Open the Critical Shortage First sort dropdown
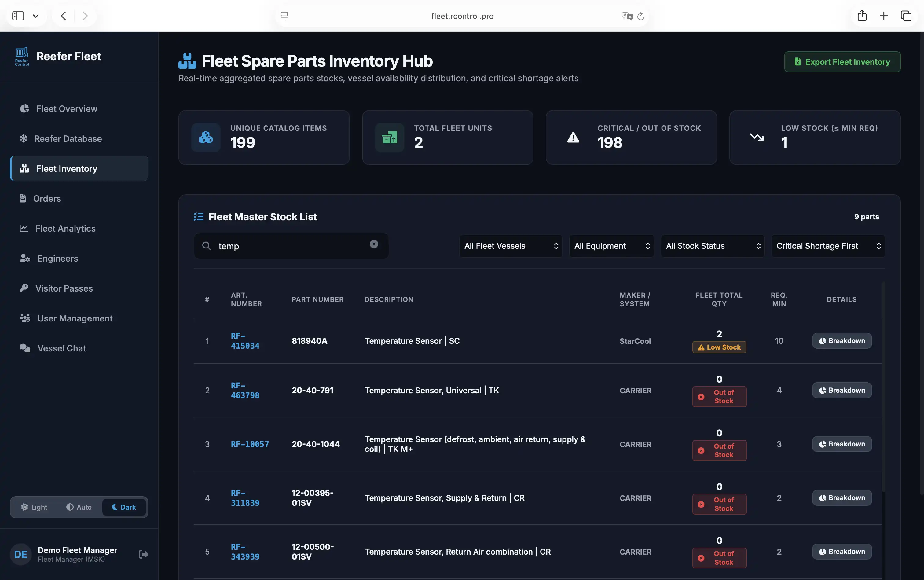924x580 pixels. (828, 246)
